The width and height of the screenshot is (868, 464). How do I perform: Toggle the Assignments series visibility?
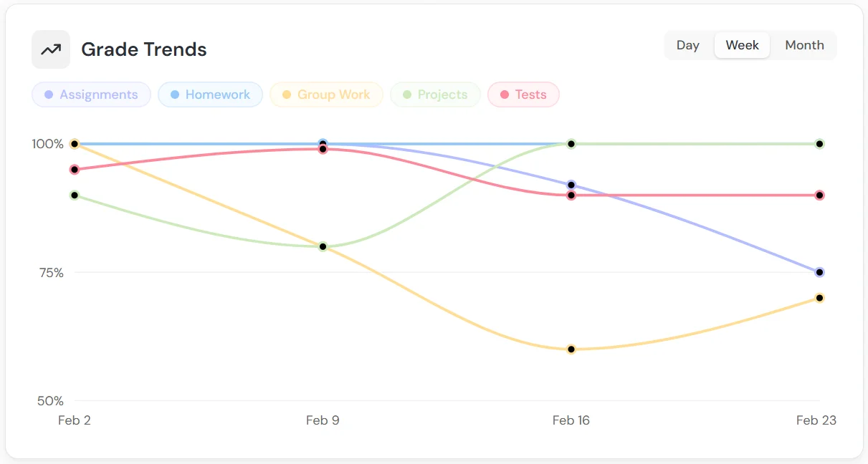coord(91,94)
